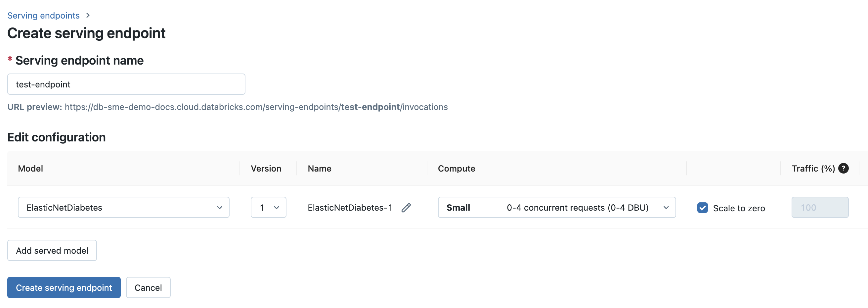The width and height of the screenshot is (868, 308).
Task: Open the ElasticNetDiabetes model dropdown
Action: coord(124,207)
